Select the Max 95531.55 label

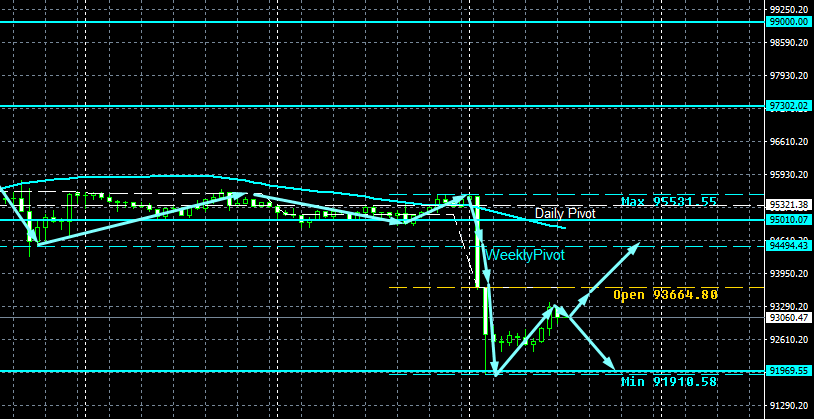(x=669, y=201)
